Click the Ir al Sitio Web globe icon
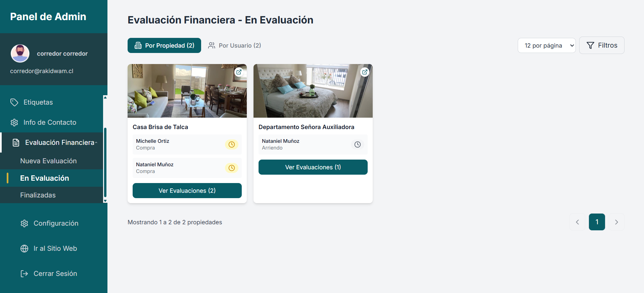The height and width of the screenshot is (293, 644). point(24,248)
